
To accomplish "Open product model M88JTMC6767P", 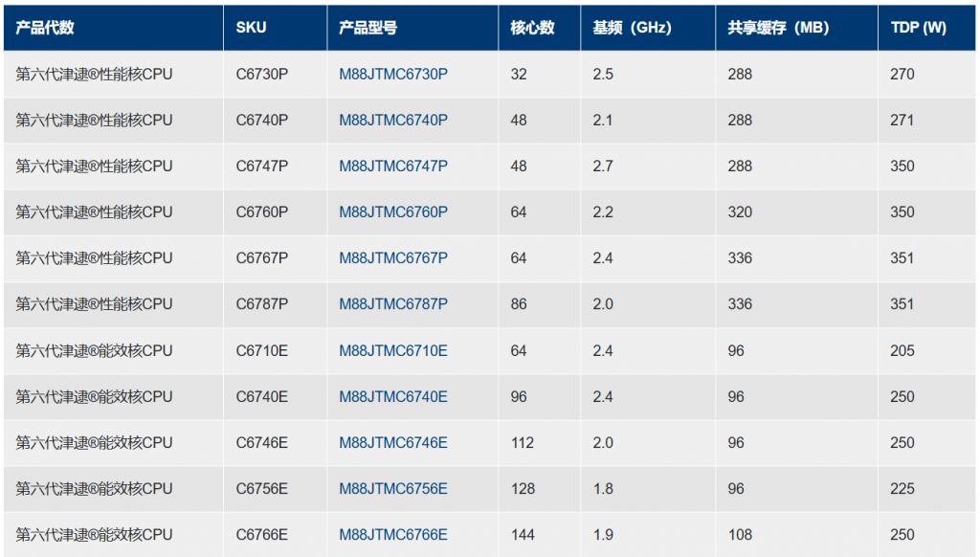I will 392,257.
